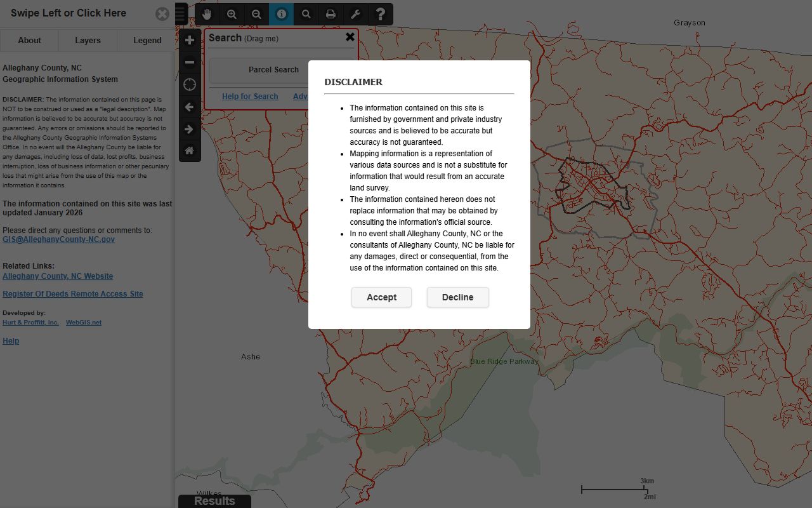The width and height of the screenshot is (812, 508).
Task: Switch to the Layers tab
Action: (88, 40)
